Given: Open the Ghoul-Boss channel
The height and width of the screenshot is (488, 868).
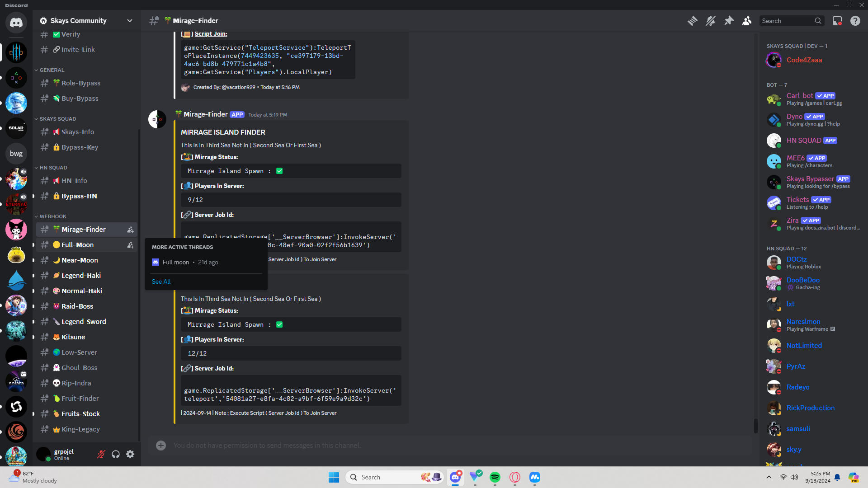Looking at the screenshot, I should [x=86, y=368].
